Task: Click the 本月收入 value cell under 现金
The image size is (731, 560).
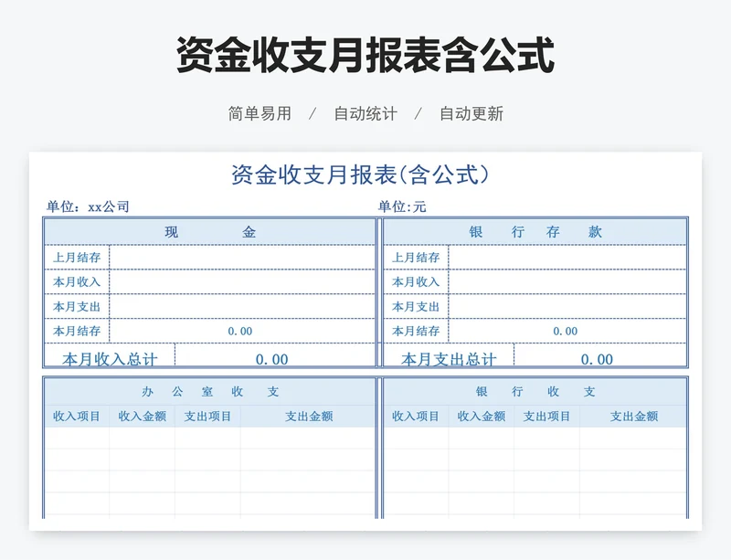Action: point(242,281)
